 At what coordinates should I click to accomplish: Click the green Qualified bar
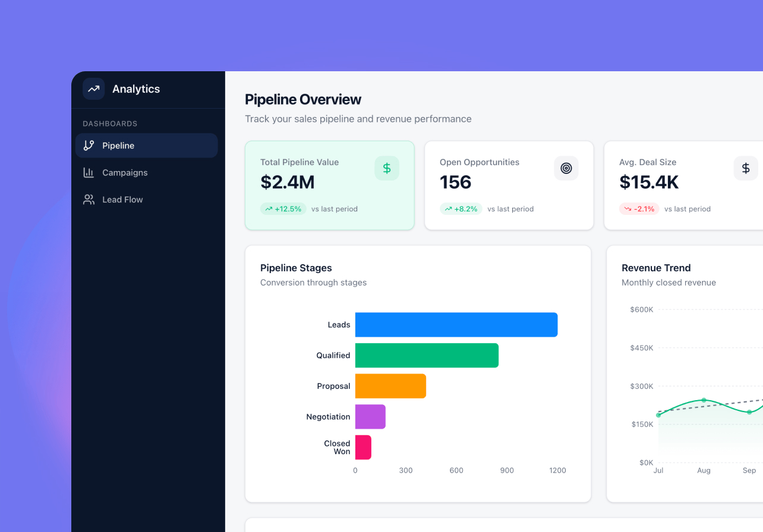coord(426,356)
